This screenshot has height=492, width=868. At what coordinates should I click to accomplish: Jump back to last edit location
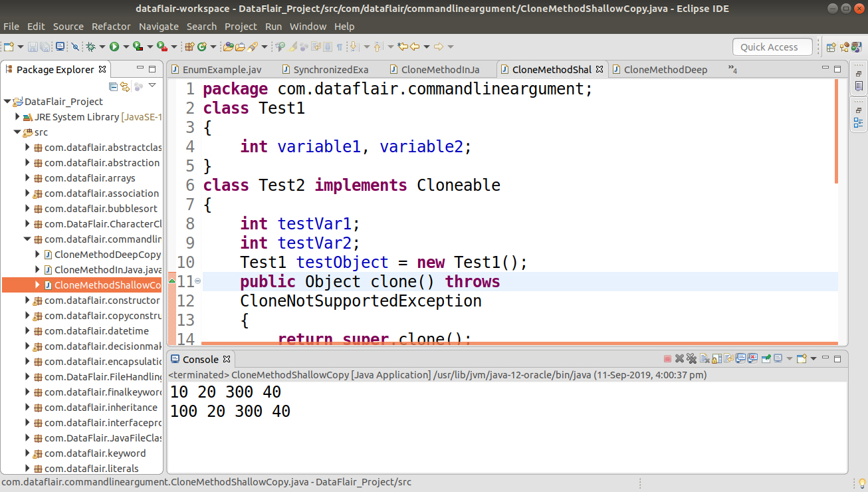point(403,47)
